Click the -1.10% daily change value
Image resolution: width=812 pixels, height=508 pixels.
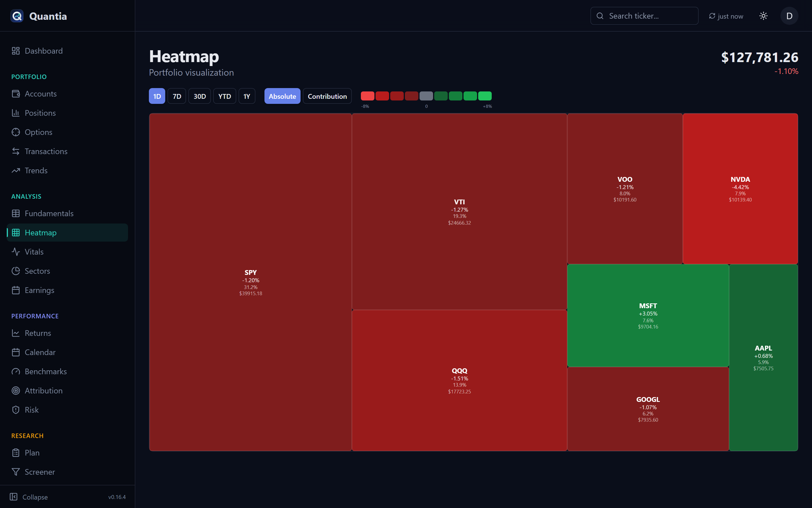point(786,71)
